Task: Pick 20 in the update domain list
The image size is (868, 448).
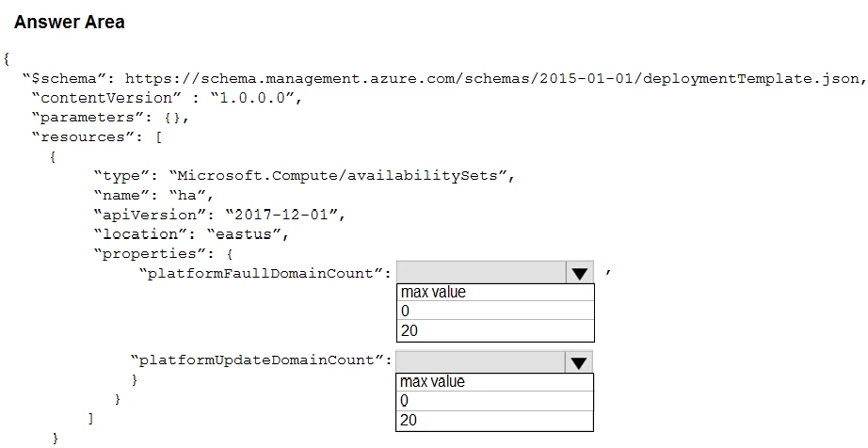Action: click(x=495, y=420)
